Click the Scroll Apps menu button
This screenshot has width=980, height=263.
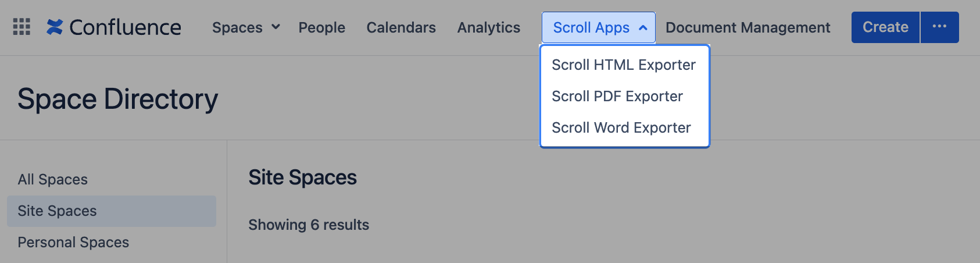tap(599, 27)
